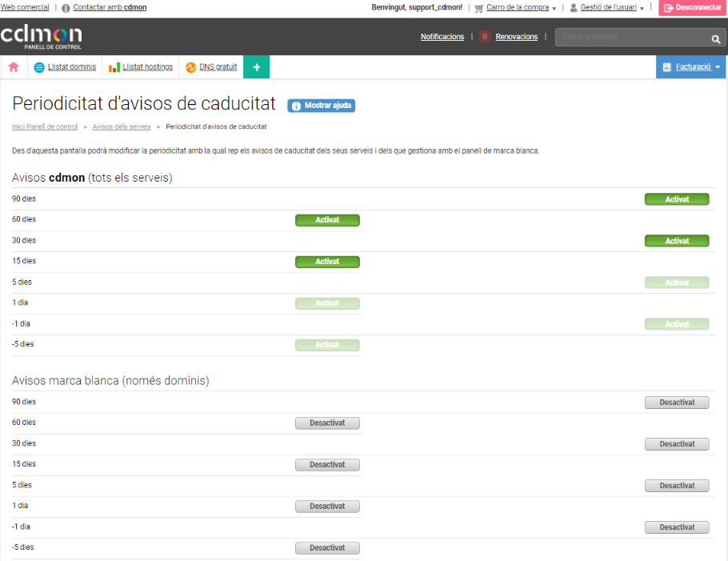Go to the home dashboard icon

pos(14,67)
